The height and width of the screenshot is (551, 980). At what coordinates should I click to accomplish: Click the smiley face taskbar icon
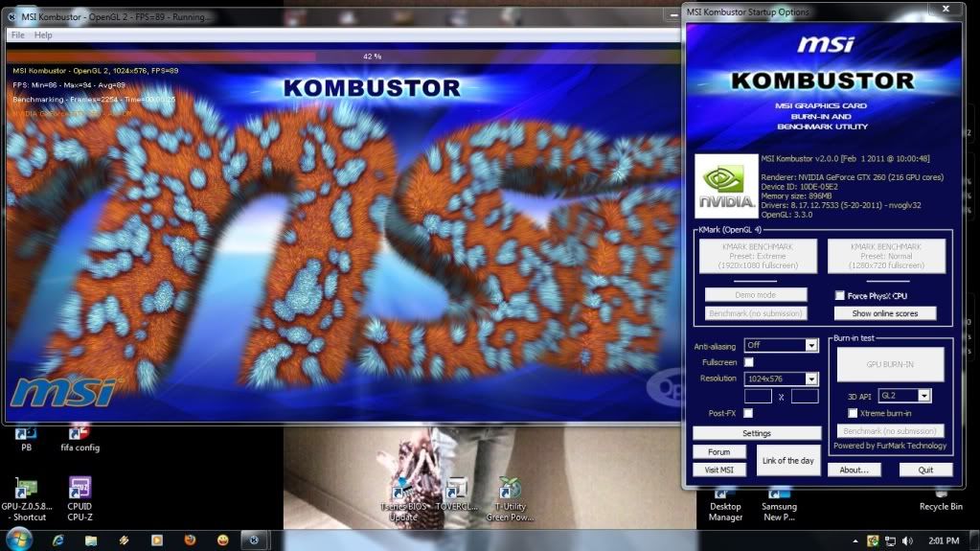[223, 540]
